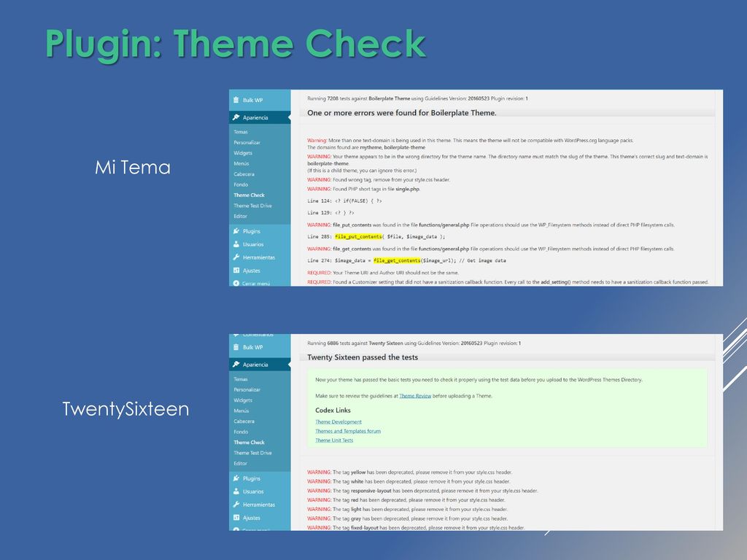Open Temas submenu in bottom screenshot

241,379
